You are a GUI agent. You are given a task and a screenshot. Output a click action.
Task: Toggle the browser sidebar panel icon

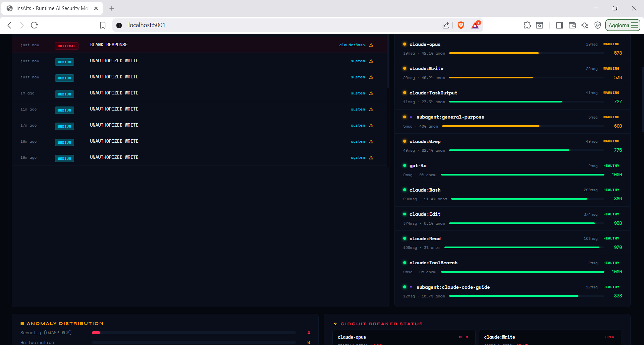click(559, 25)
